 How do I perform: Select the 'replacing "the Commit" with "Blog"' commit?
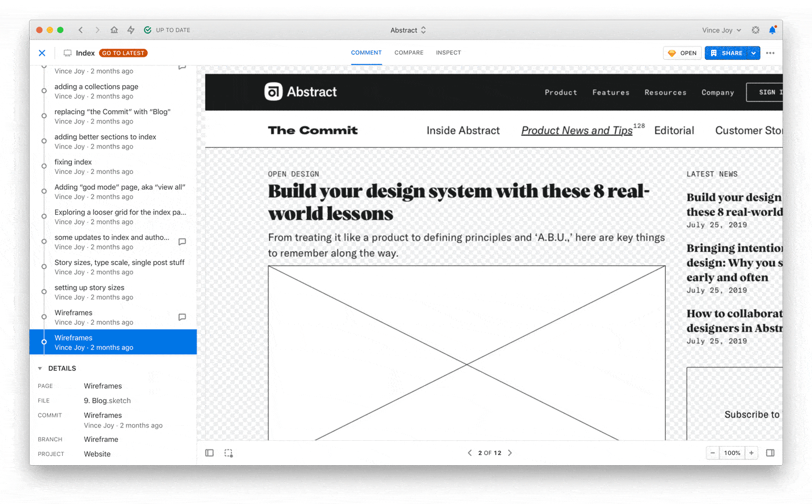(113, 116)
